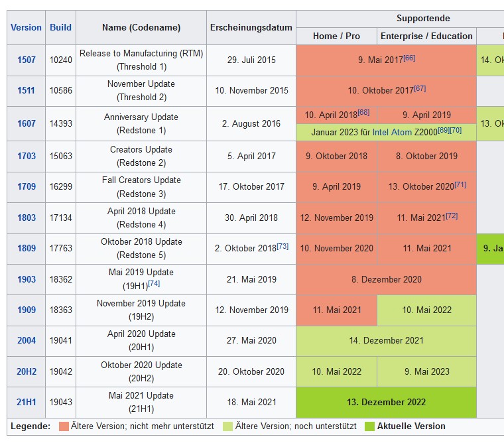Screen dimensions: 504x447
Task: Open the version 1809 link
Action: tap(27, 249)
